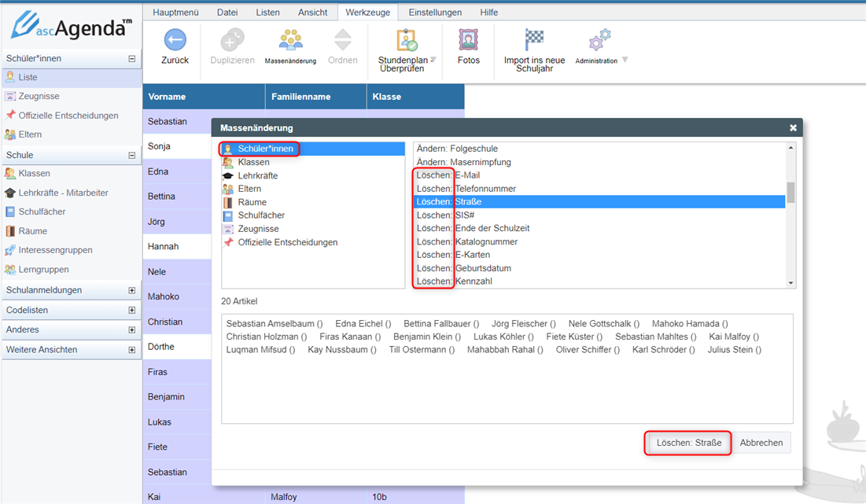Image resolution: width=866 pixels, height=504 pixels.
Task: Select Zeugnisse in the Massenänderung dialog
Action: tap(313, 229)
